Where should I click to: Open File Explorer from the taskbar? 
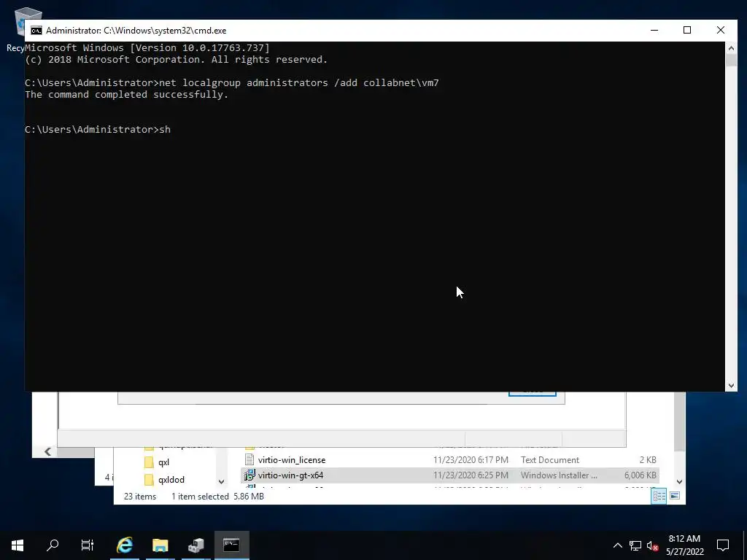pyautogui.click(x=160, y=545)
